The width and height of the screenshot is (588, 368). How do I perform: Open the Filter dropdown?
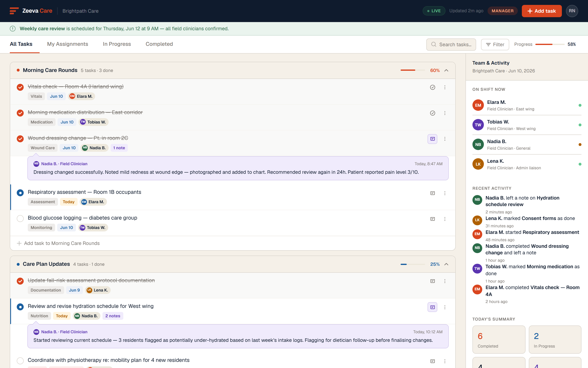pos(495,45)
